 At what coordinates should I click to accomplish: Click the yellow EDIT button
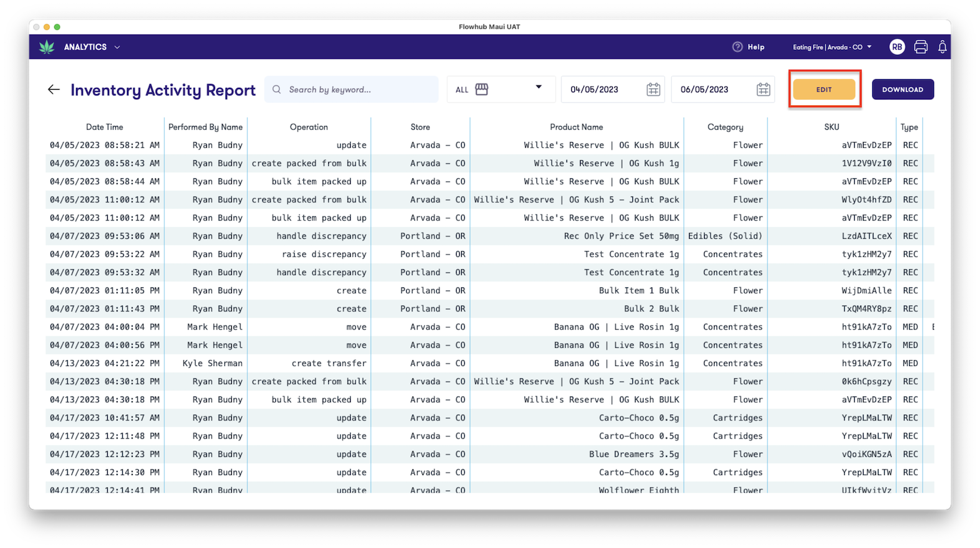[824, 90]
